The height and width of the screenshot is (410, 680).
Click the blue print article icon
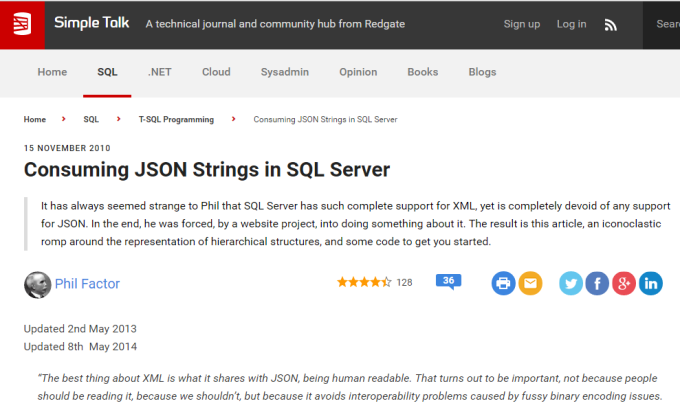tap(503, 283)
